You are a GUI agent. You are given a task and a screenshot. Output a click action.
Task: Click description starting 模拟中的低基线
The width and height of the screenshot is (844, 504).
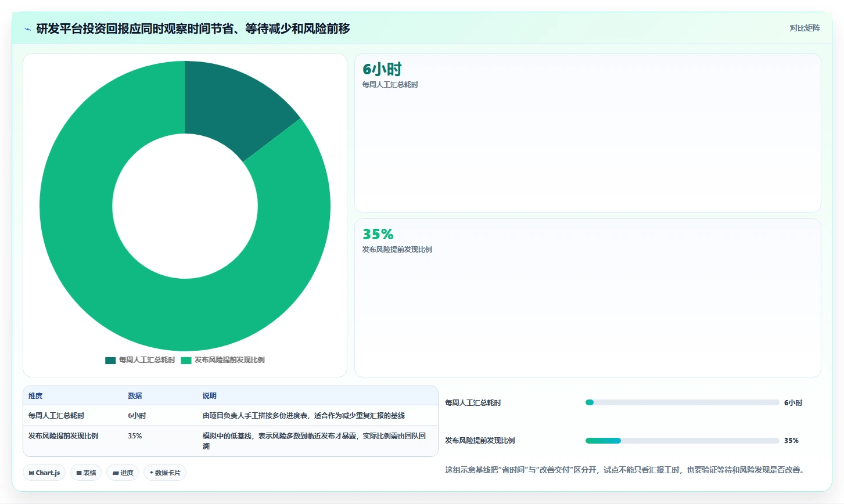click(314, 441)
